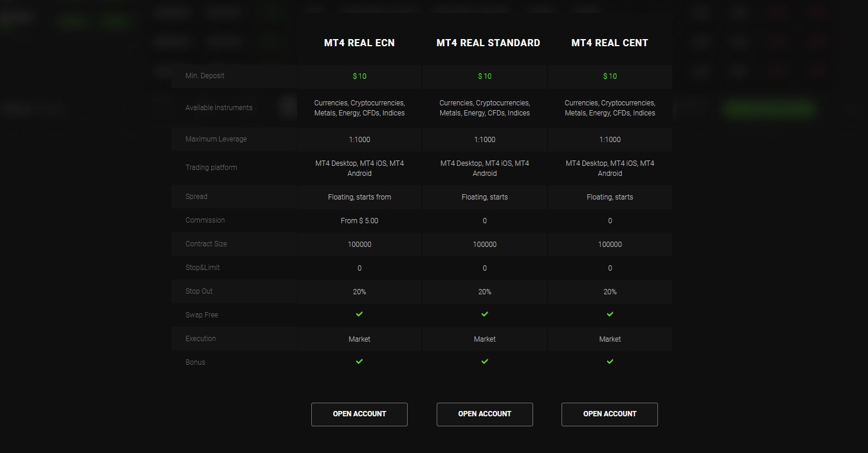This screenshot has height=453, width=868.
Task: Click the Swap Free checkmark for MT4 Real ECN
Action: click(359, 314)
